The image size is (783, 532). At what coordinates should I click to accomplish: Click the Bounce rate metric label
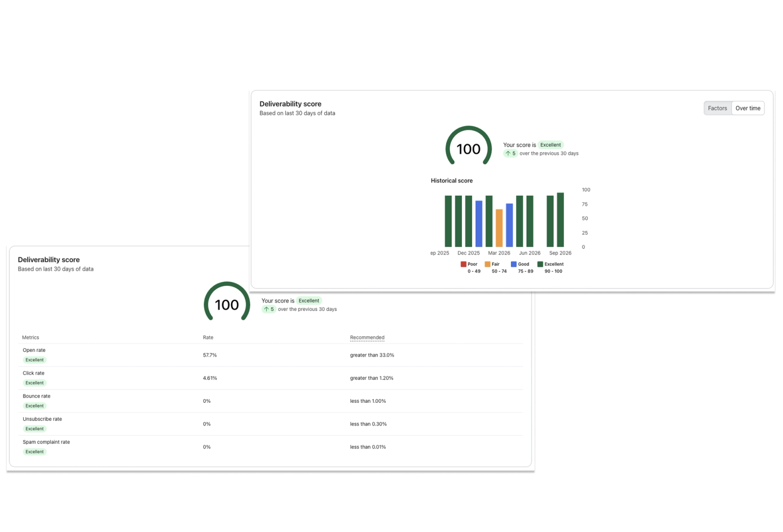(36, 396)
